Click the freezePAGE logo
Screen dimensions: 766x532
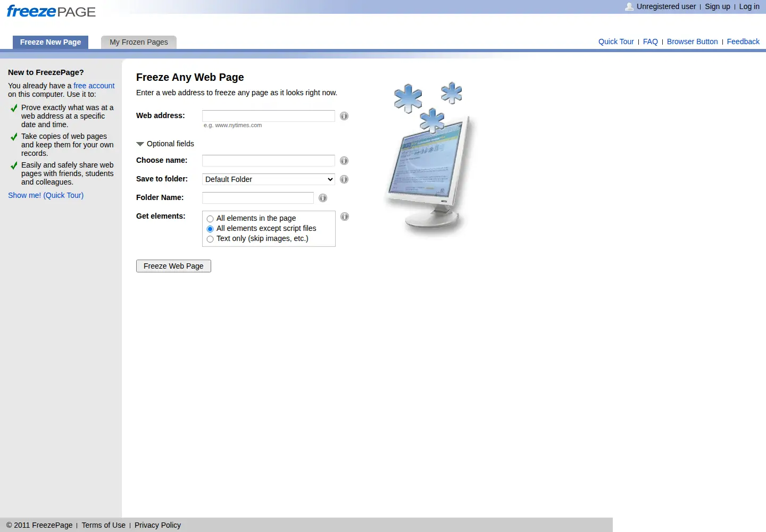51,11
